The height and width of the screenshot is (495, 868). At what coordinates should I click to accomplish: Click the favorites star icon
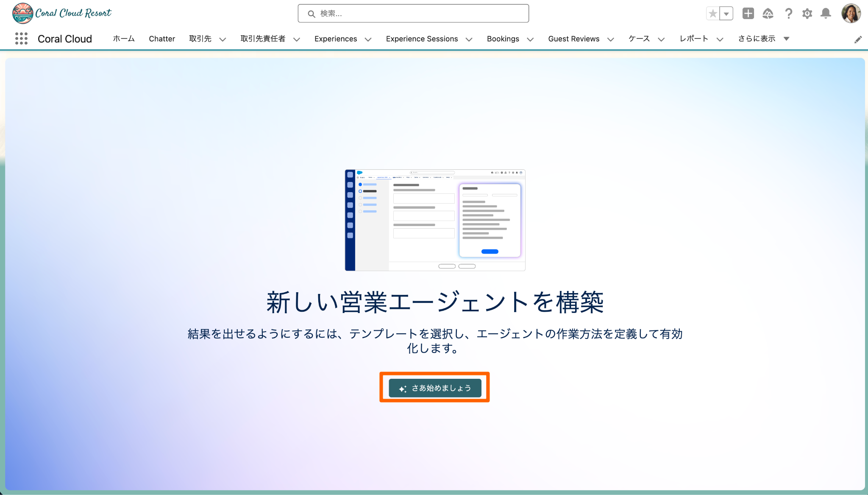(713, 14)
